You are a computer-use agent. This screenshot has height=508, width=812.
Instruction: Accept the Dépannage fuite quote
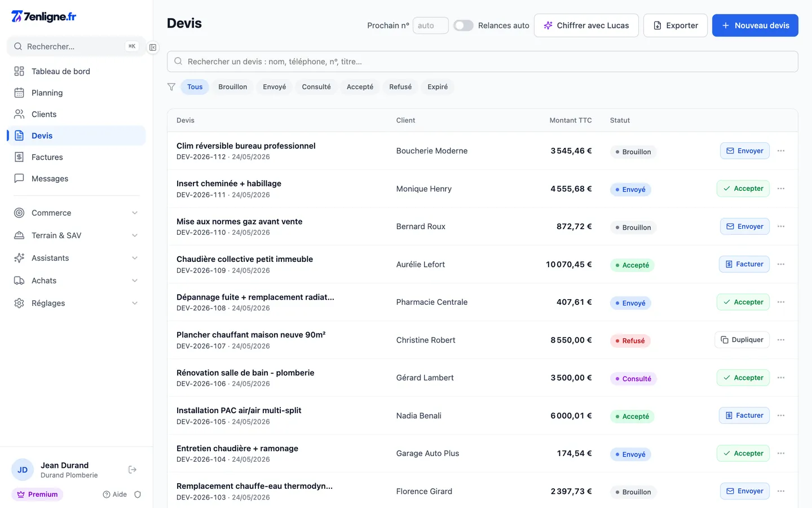click(743, 302)
